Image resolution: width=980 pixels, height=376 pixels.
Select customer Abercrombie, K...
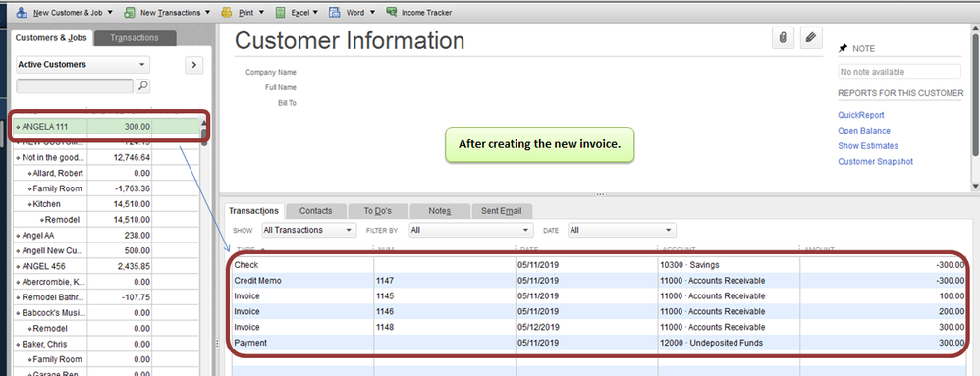(x=106, y=282)
